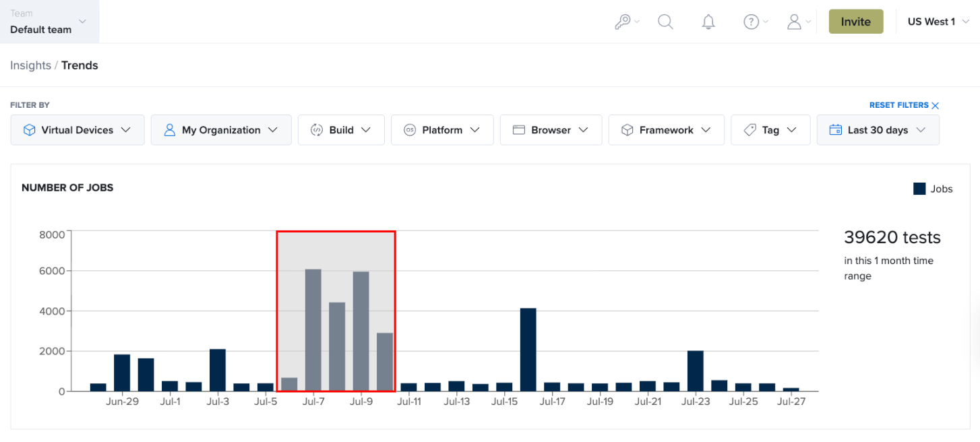Screen dimensions: 980x442
Task: Open the Build filter dropdown
Action: (x=341, y=130)
